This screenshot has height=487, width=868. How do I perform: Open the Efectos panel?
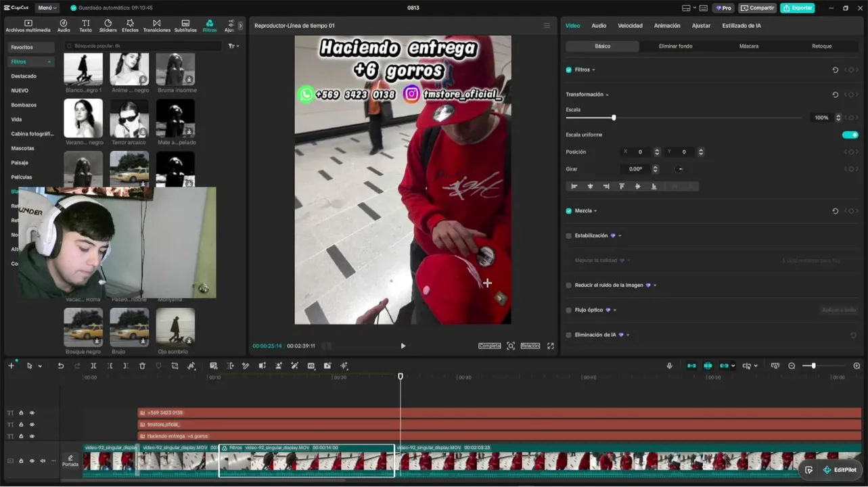click(130, 26)
